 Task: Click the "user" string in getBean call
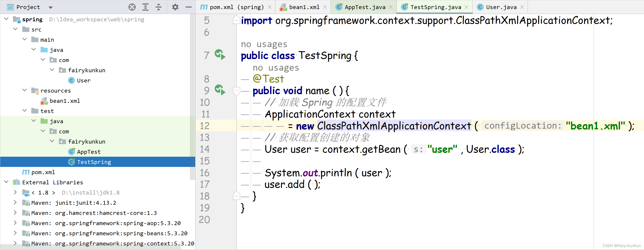[x=442, y=149]
